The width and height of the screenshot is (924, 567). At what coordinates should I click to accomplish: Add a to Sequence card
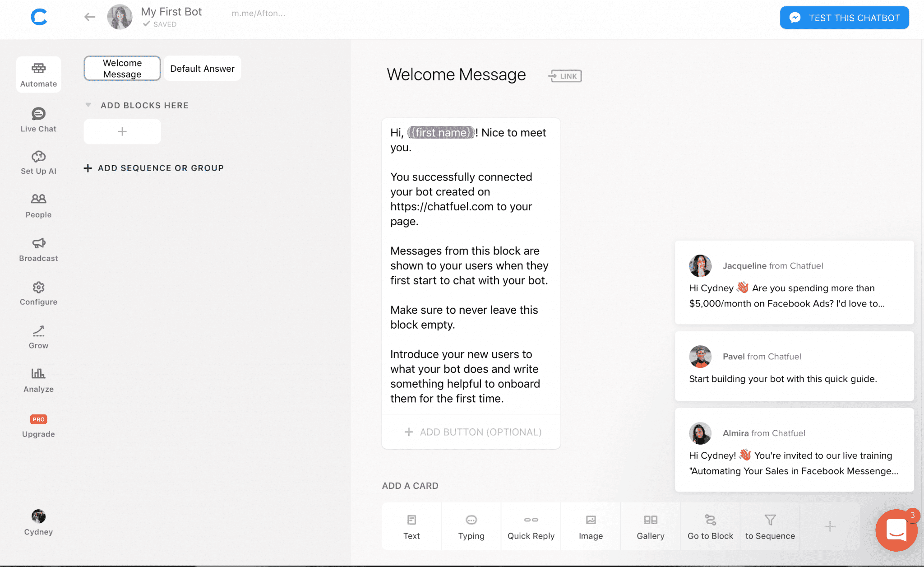770,526
